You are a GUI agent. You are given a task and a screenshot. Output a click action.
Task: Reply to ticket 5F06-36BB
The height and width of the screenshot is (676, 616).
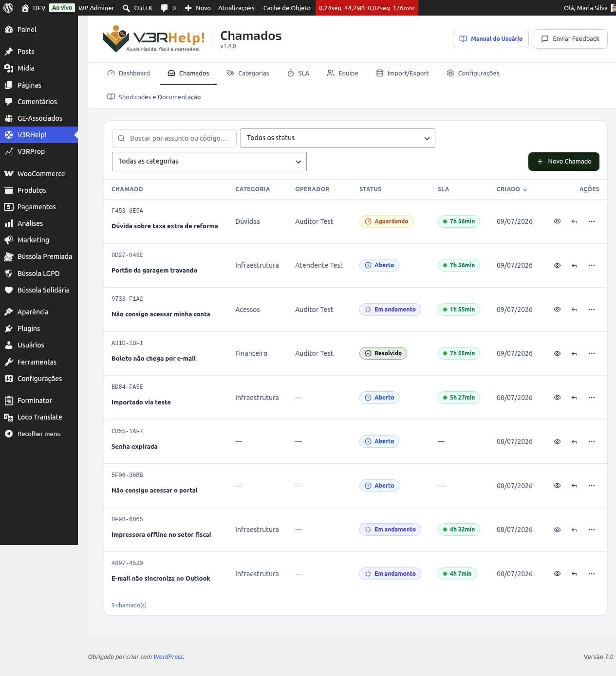coord(574,486)
